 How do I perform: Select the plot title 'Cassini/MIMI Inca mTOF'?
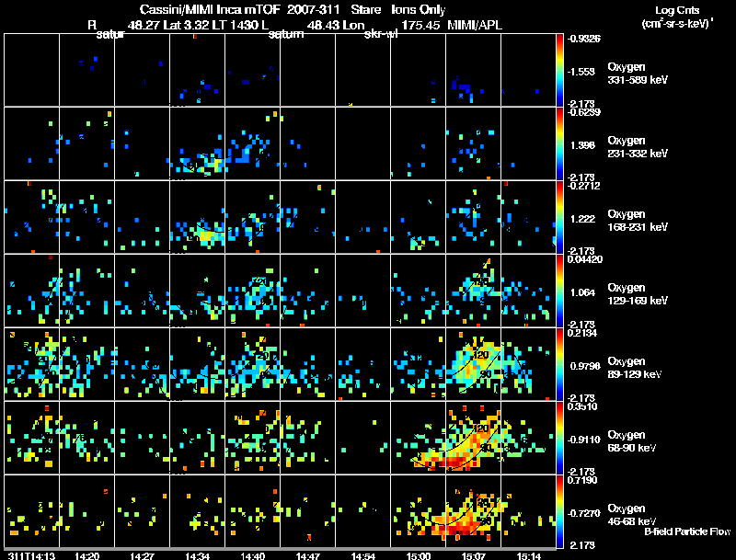click(210, 9)
